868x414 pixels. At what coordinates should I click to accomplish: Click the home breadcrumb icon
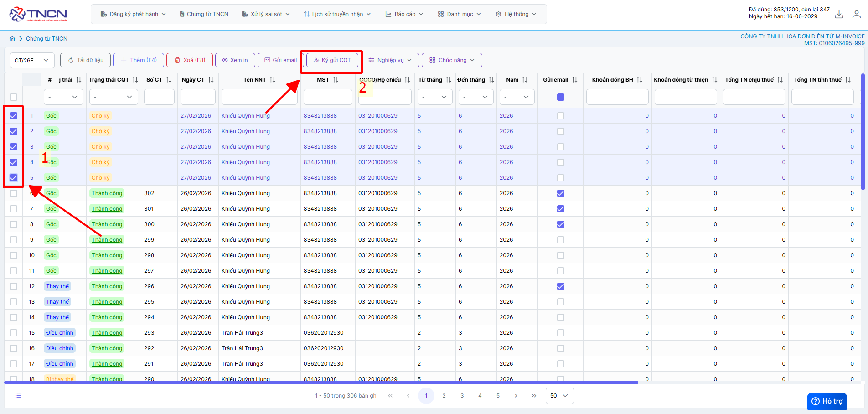pos(12,39)
